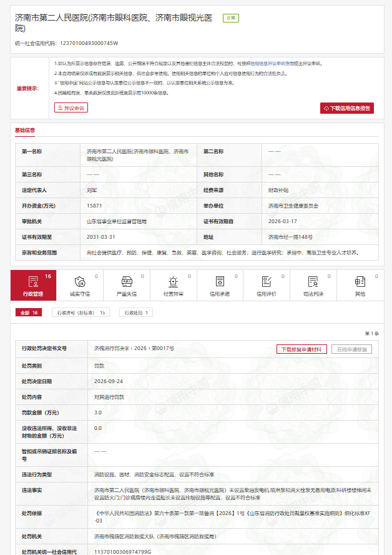Screen dimensions: 392x555
Task: Click the fine amount 3.0
Action: [98, 412]
